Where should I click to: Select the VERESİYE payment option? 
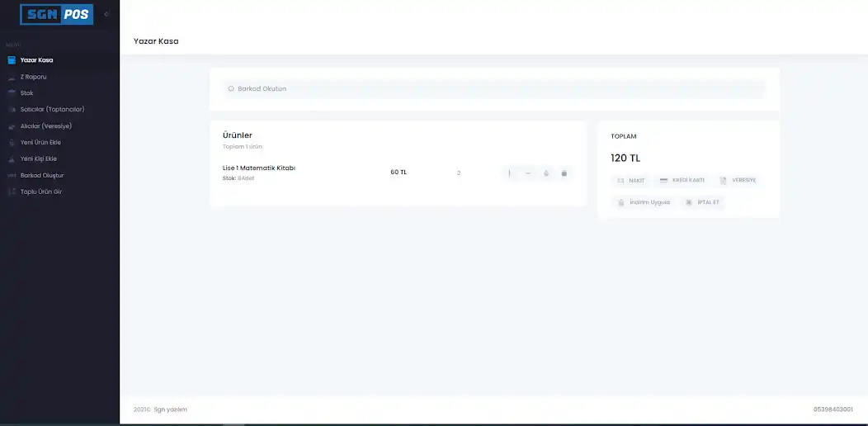(x=738, y=180)
